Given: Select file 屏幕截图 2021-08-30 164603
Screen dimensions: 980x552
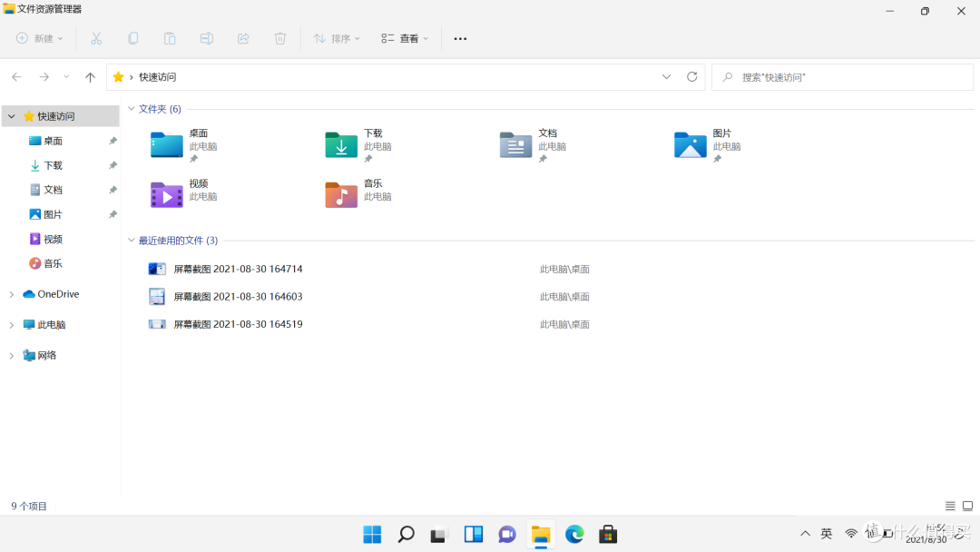Looking at the screenshot, I should pyautogui.click(x=226, y=296).
